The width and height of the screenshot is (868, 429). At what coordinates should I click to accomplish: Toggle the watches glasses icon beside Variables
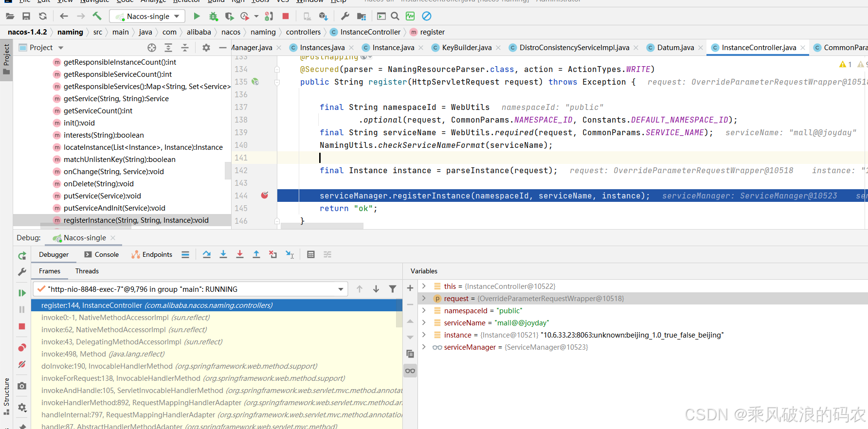(x=410, y=371)
